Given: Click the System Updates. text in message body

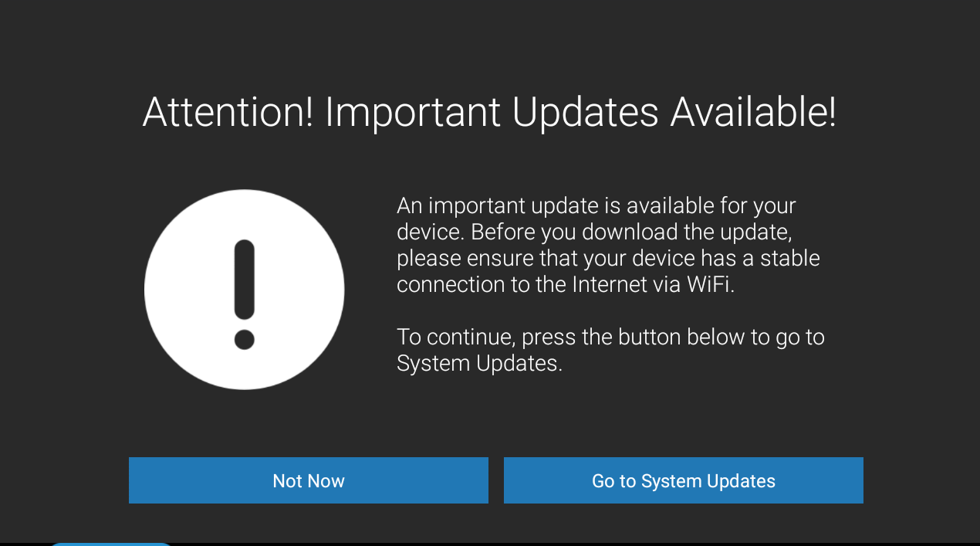Looking at the screenshot, I should (479, 363).
